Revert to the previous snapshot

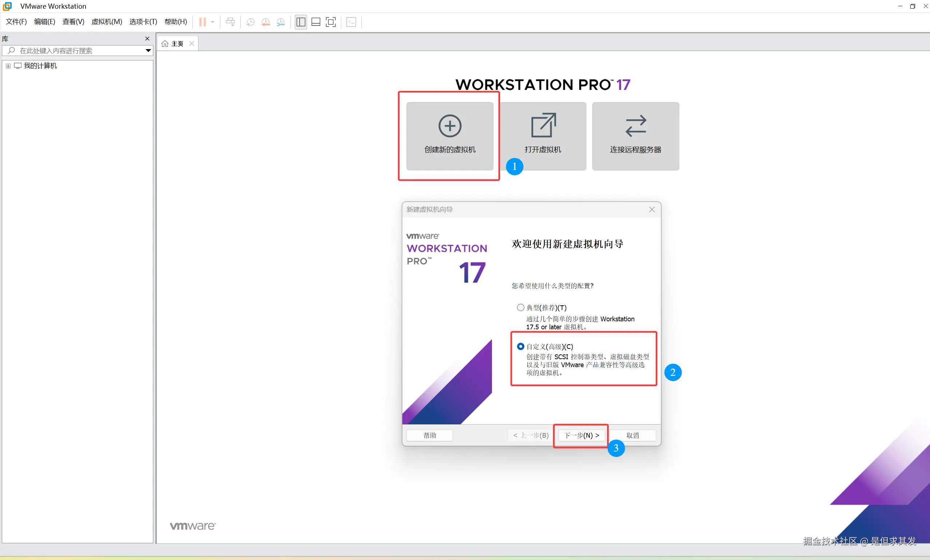click(265, 22)
